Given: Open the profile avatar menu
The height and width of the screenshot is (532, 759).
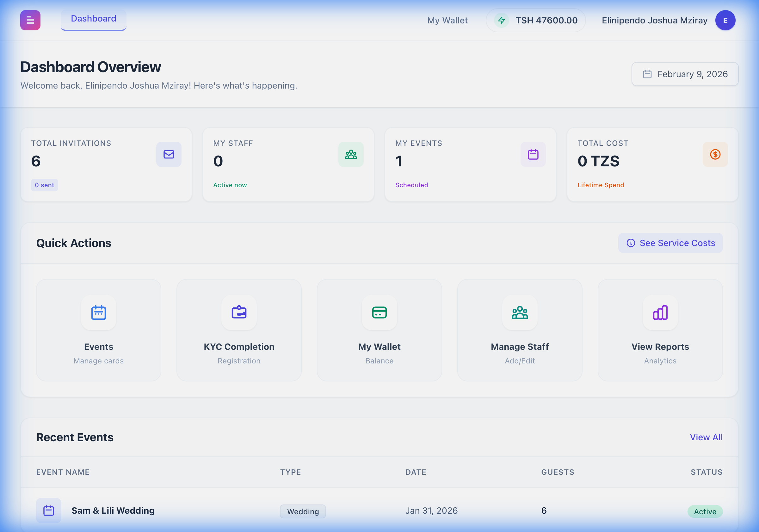Looking at the screenshot, I should tap(725, 20).
